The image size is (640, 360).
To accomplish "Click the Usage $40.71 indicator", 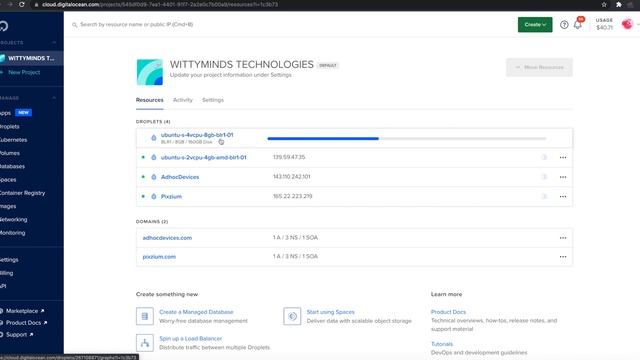I will [604, 24].
